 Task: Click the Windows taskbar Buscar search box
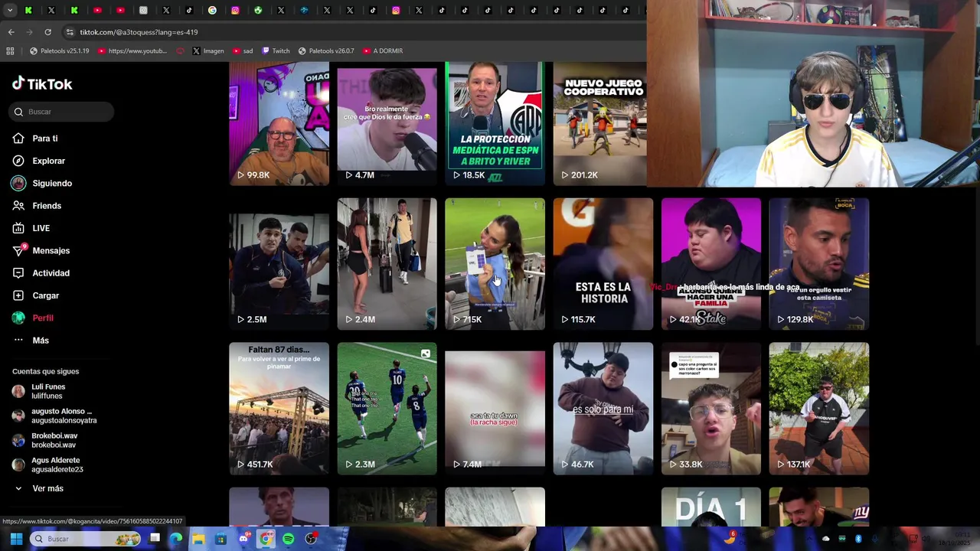pos(86,539)
